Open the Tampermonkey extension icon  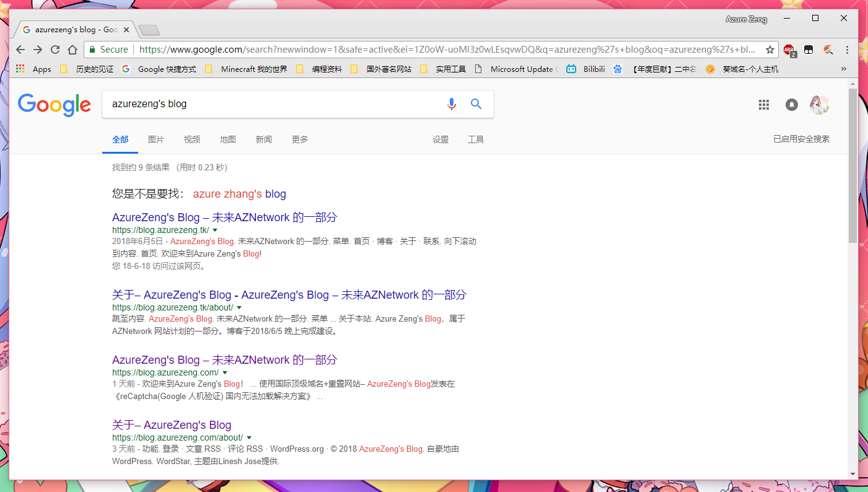point(809,50)
